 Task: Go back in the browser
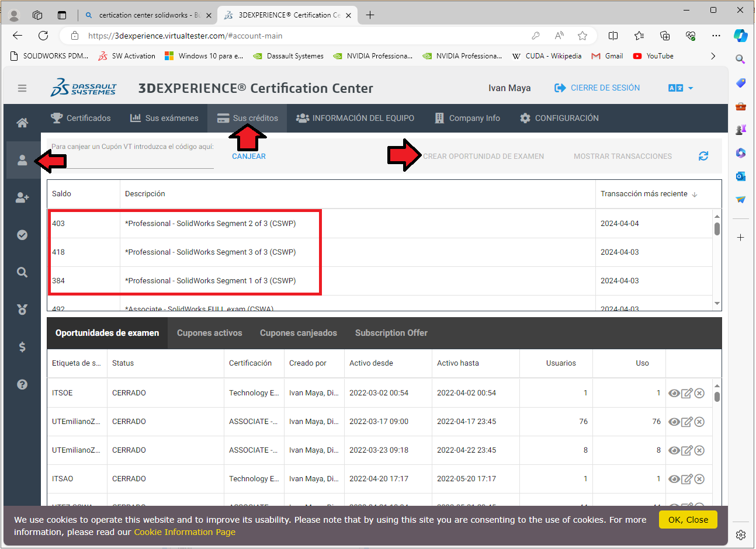tap(18, 36)
